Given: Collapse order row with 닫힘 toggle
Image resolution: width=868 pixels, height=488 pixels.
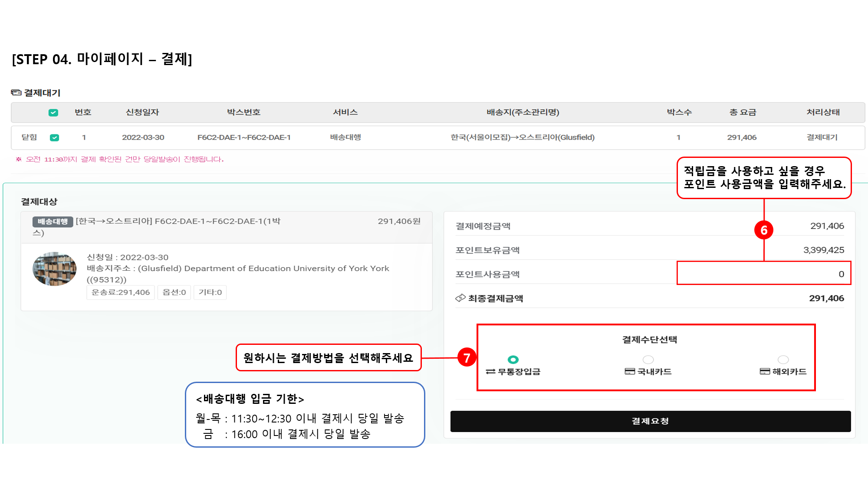Looking at the screenshot, I should pos(29,137).
